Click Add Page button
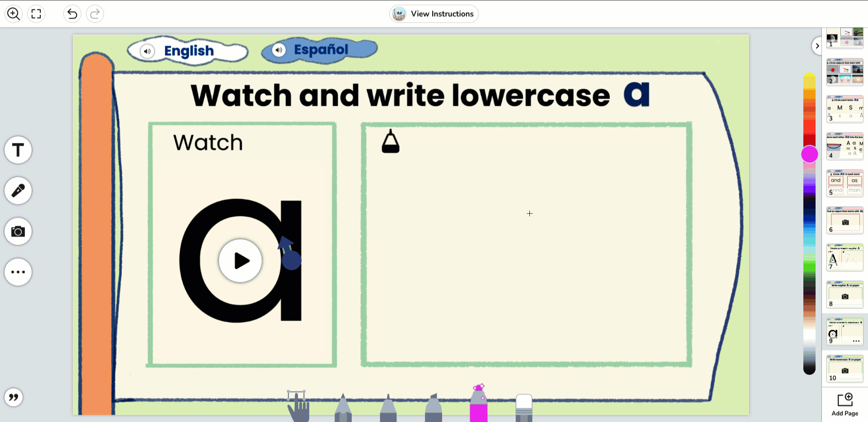The width and height of the screenshot is (868, 422). click(x=845, y=404)
